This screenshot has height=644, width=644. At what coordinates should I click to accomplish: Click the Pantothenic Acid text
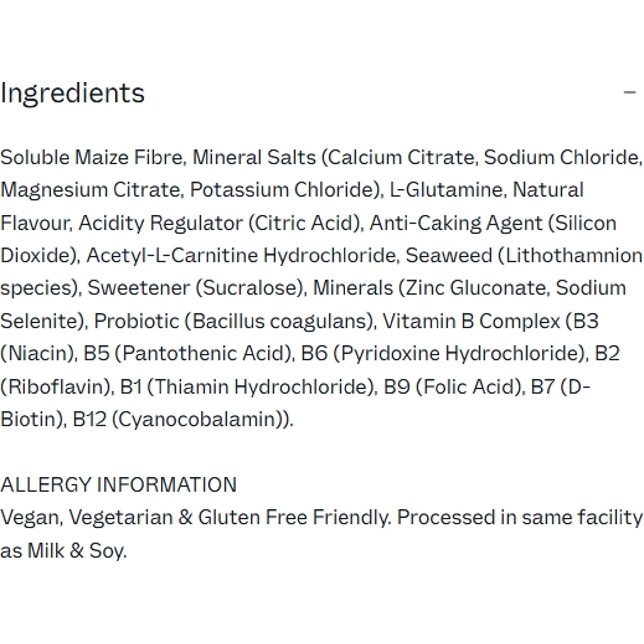click(203, 353)
